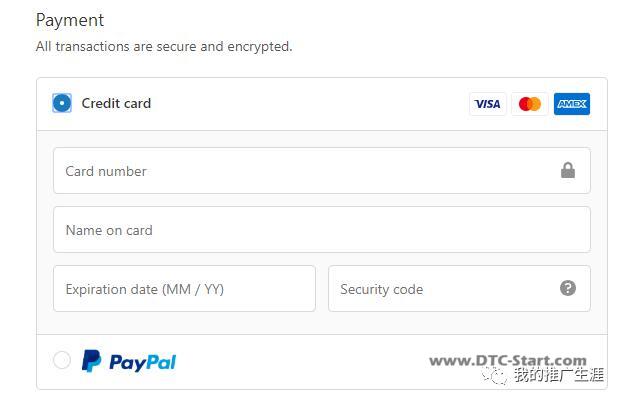
Task: Click the PayPal wordmark text
Action: (x=142, y=362)
